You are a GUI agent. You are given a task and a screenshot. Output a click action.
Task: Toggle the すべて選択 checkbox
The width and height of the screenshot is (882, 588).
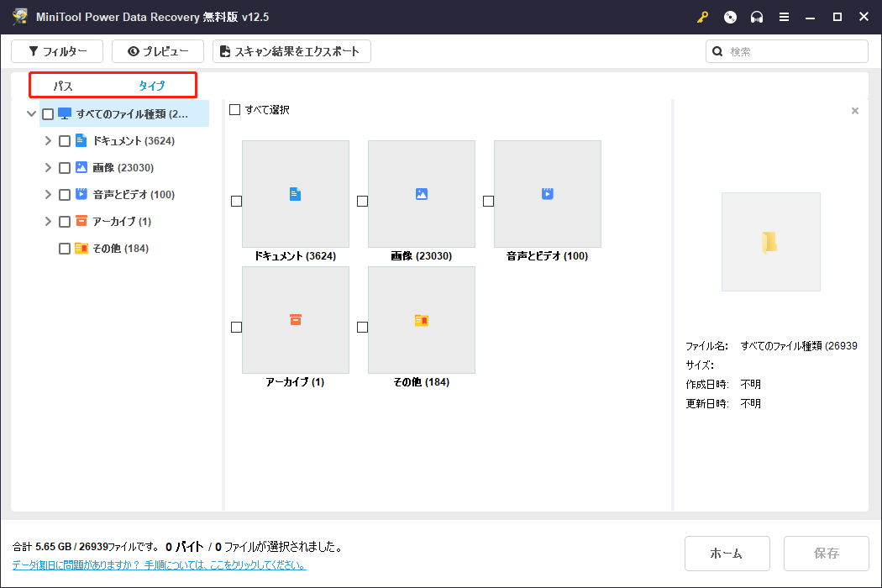[234, 110]
